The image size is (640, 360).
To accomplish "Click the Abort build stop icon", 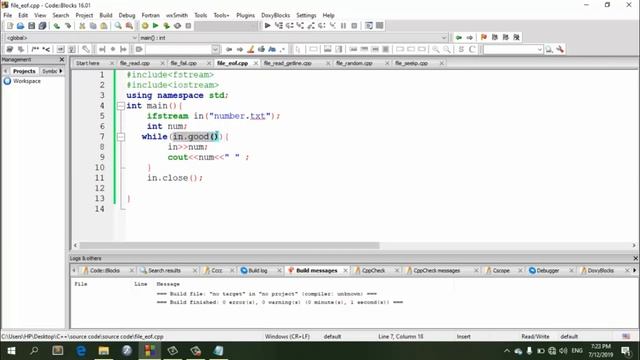I will click(188, 26).
